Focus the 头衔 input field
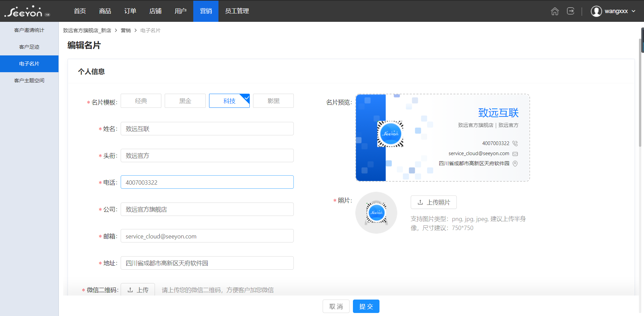 207,155
